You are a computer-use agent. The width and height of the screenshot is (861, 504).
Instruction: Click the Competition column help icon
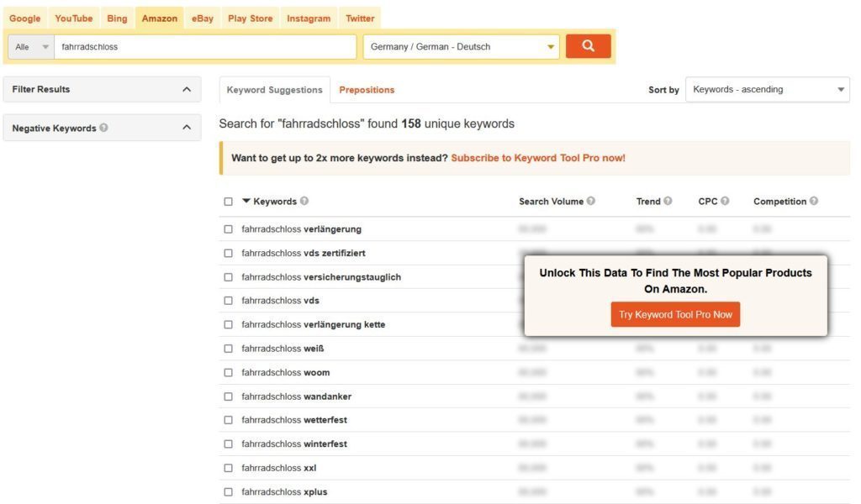814,201
